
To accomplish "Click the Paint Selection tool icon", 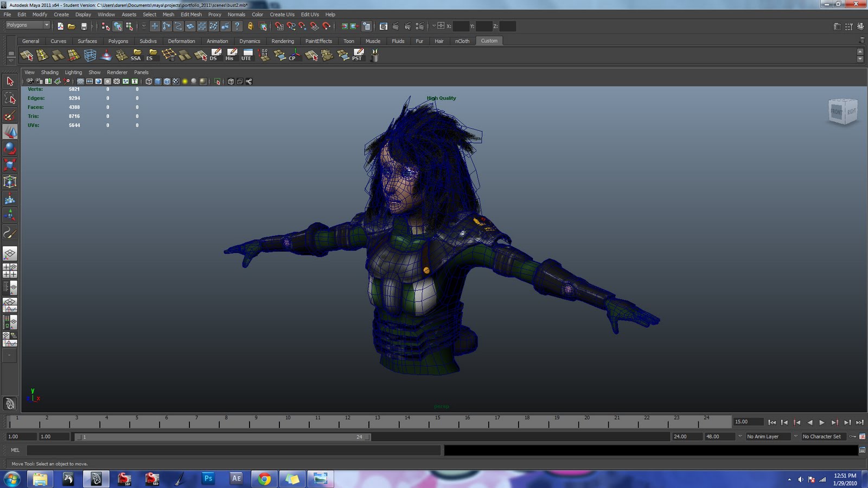I will [10, 115].
